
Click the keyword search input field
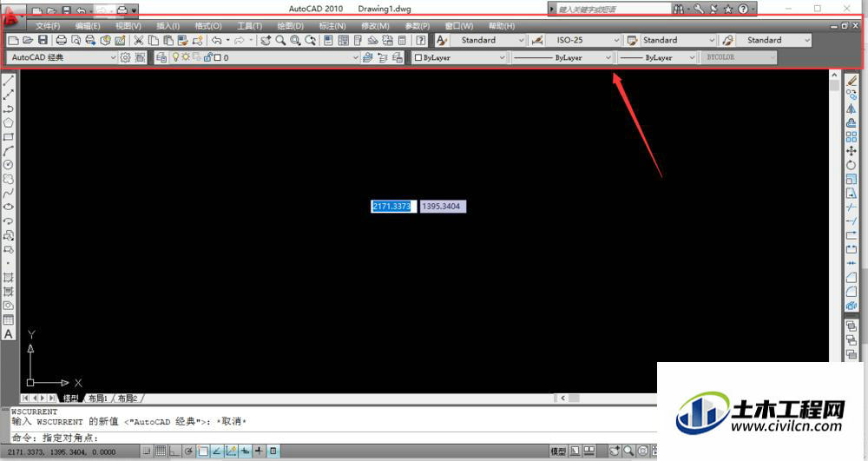pyautogui.click(x=614, y=10)
